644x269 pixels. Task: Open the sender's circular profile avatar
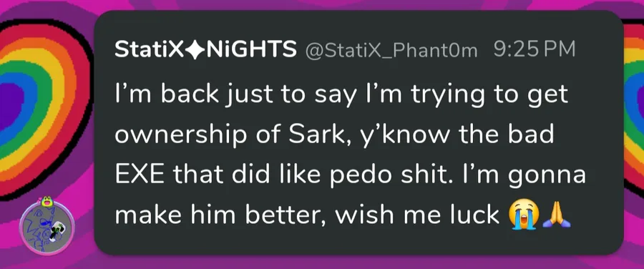point(47,228)
